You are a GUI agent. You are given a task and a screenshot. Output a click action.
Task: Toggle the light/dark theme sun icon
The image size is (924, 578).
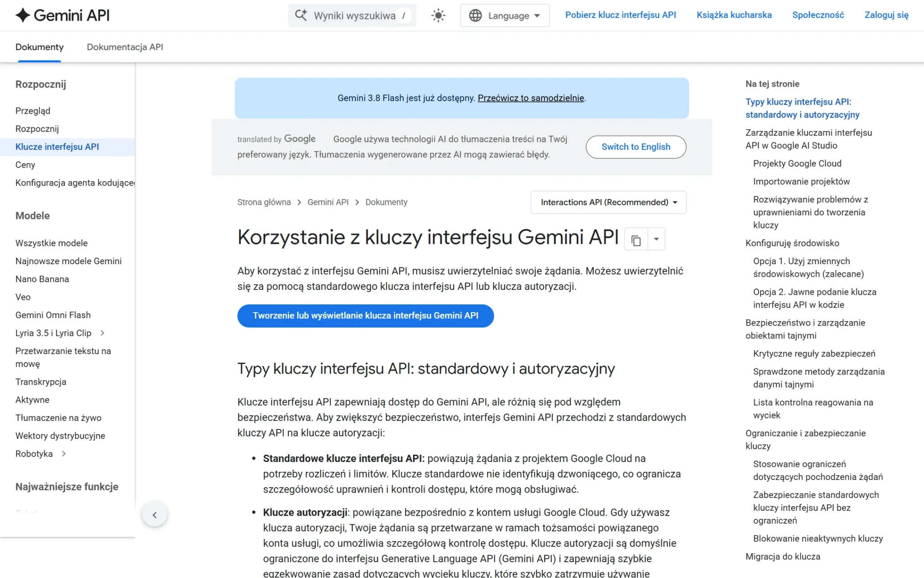pos(438,15)
